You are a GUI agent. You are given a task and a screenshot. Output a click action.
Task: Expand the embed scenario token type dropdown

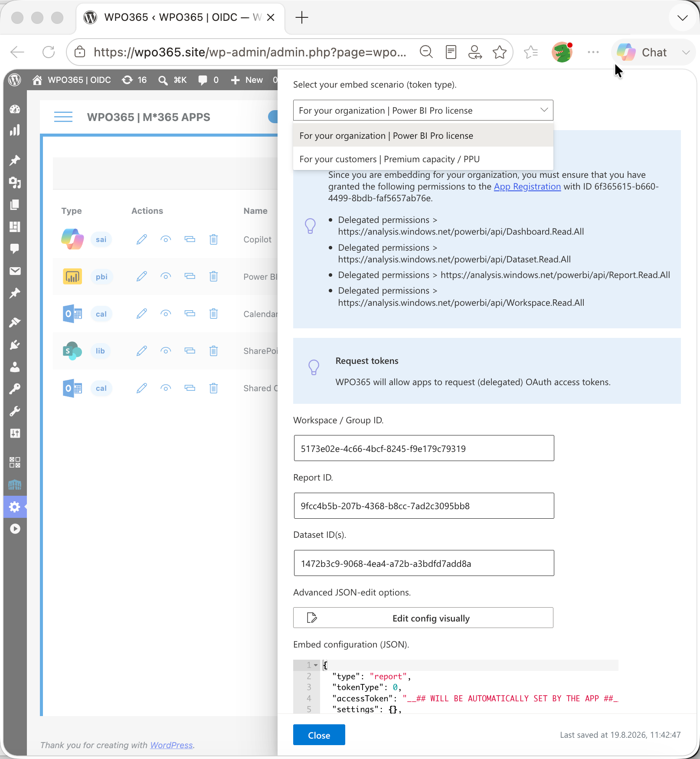tap(423, 111)
